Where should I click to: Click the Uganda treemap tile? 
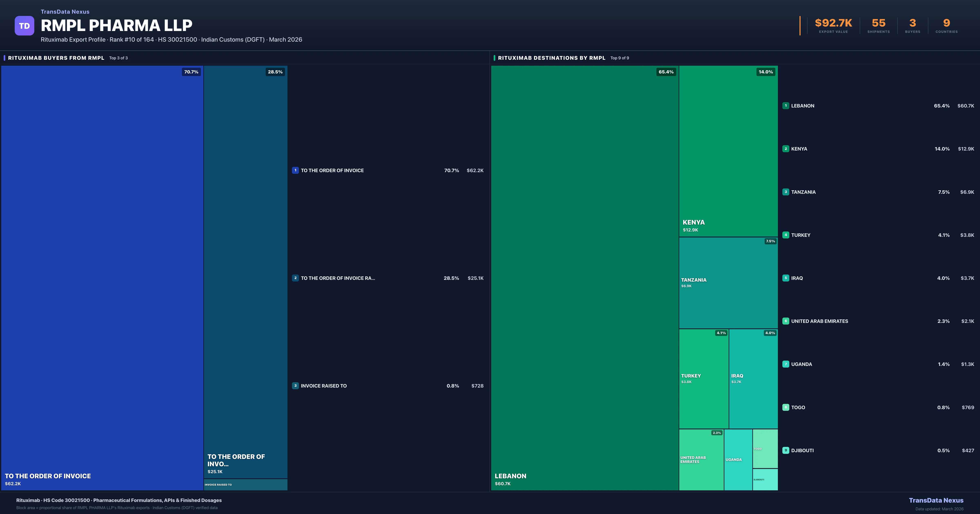(x=738, y=460)
